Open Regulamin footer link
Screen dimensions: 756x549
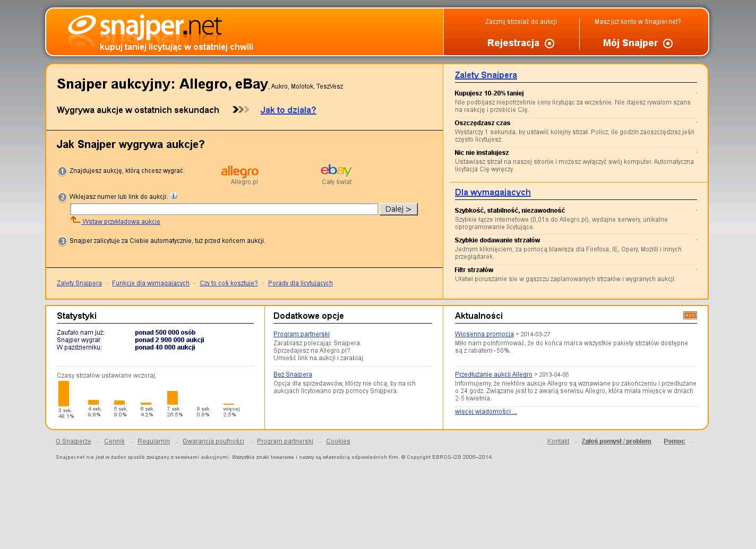[x=154, y=441]
